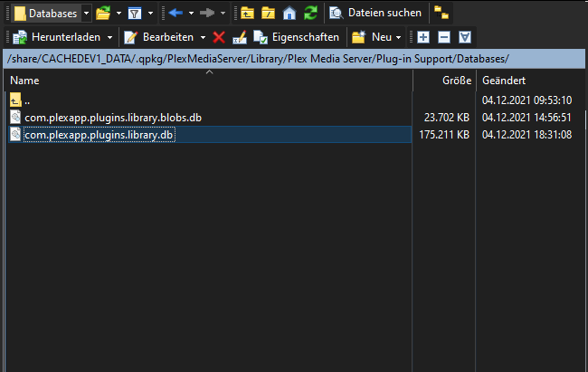Click the 04.12.2021 09:53:10 date cell

coord(526,100)
